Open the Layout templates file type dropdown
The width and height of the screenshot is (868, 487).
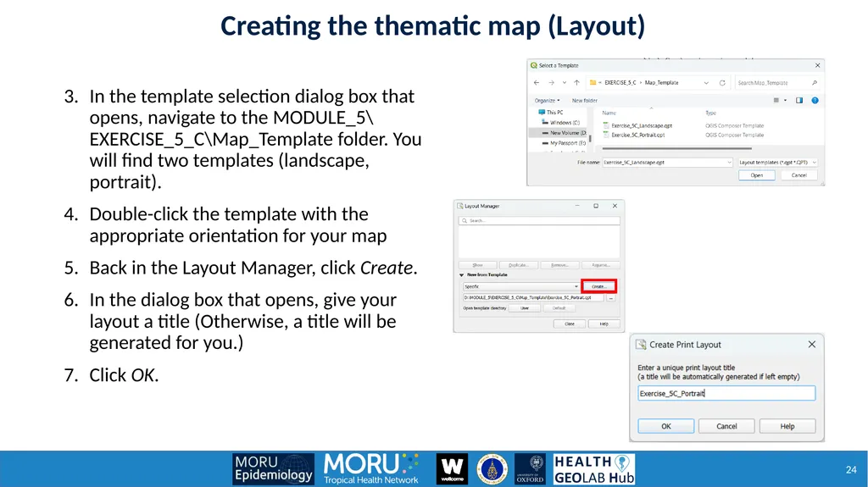coord(778,162)
